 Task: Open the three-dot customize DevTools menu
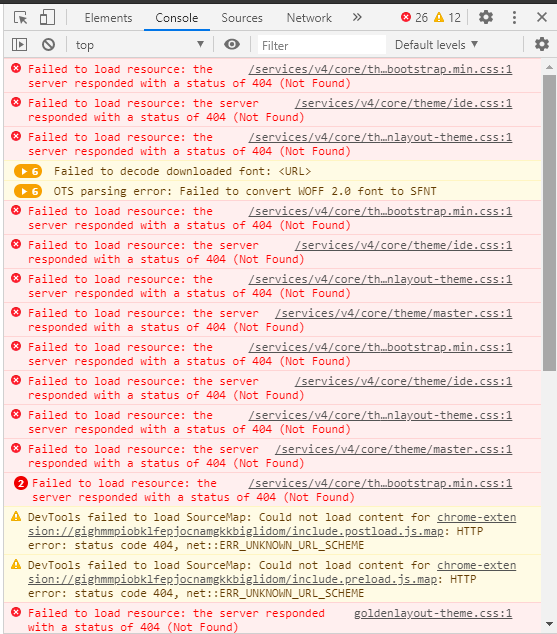click(x=514, y=17)
